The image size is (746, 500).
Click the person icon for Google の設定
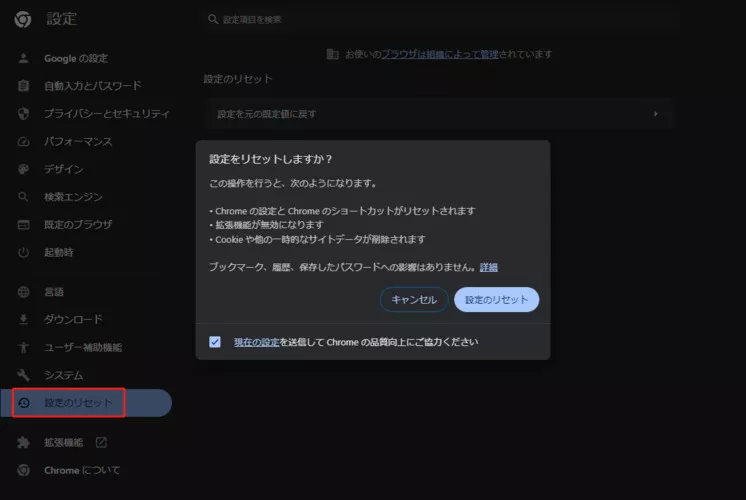(23, 59)
